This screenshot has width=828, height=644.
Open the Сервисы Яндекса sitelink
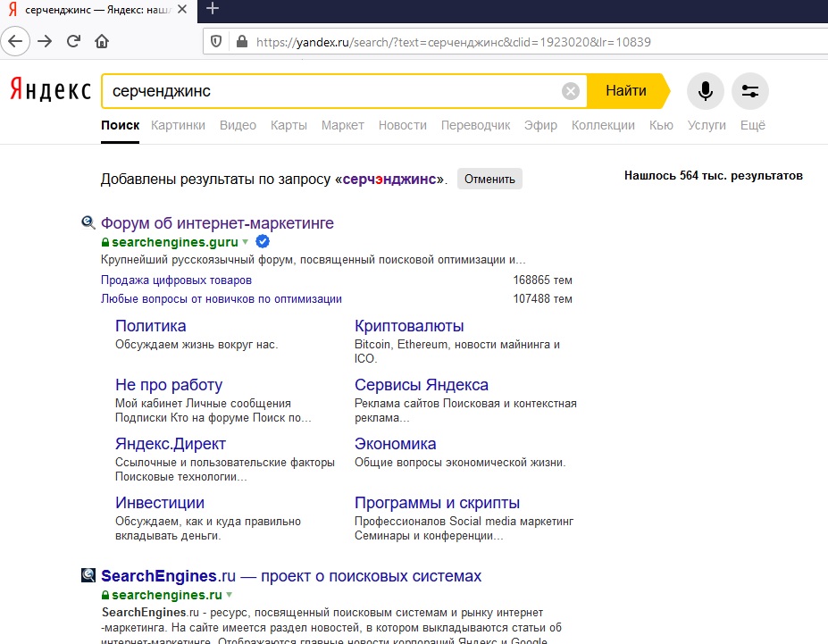click(x=422, y=385)
